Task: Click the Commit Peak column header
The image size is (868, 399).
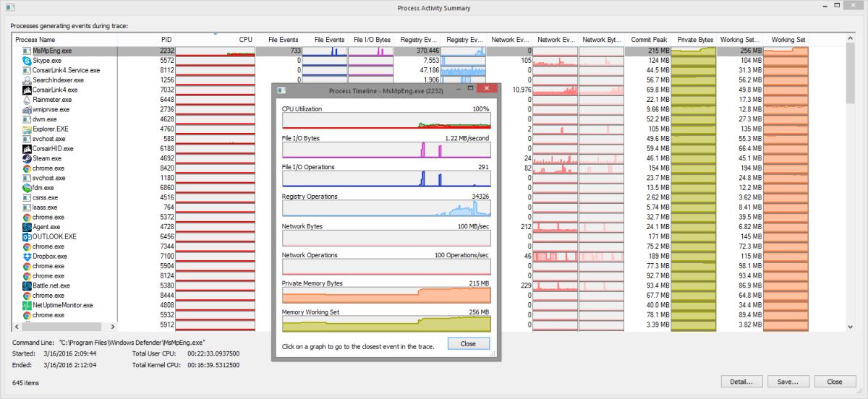Action: click(648, 39)
